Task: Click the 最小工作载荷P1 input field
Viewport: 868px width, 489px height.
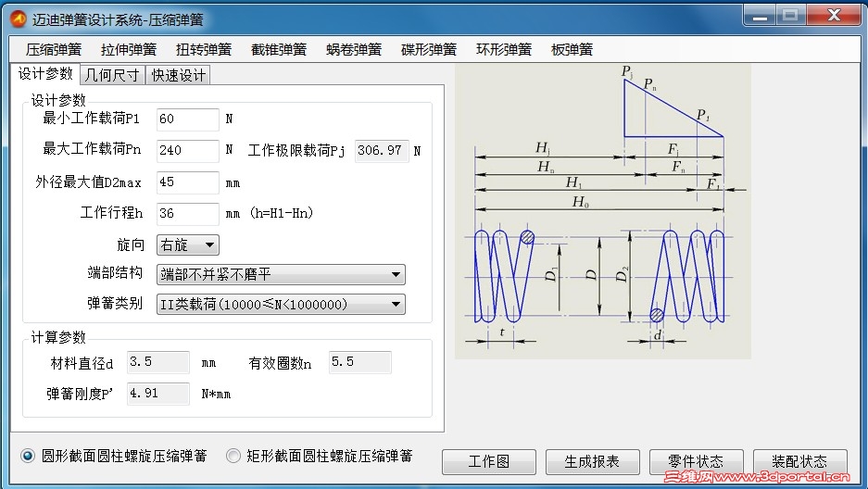Action: [188, 119]
